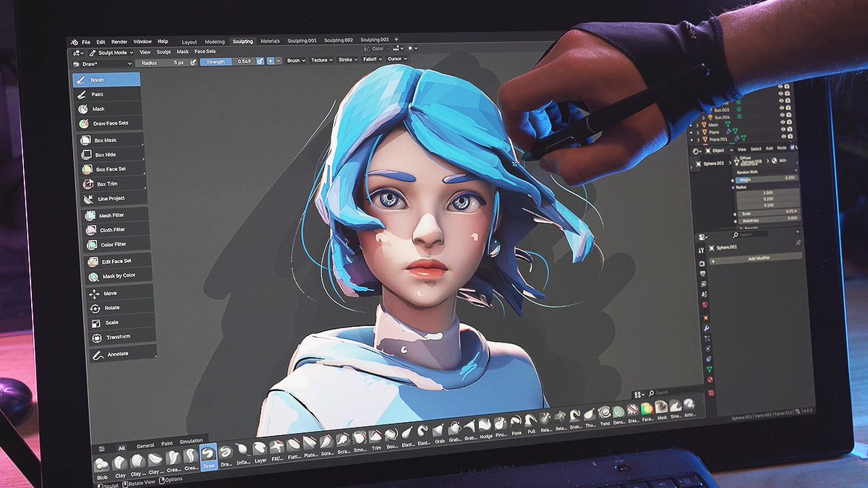Viewport: 868px width, 488px height.
Task: Pick the Layer brush in asset shelf
Action: 260,450
